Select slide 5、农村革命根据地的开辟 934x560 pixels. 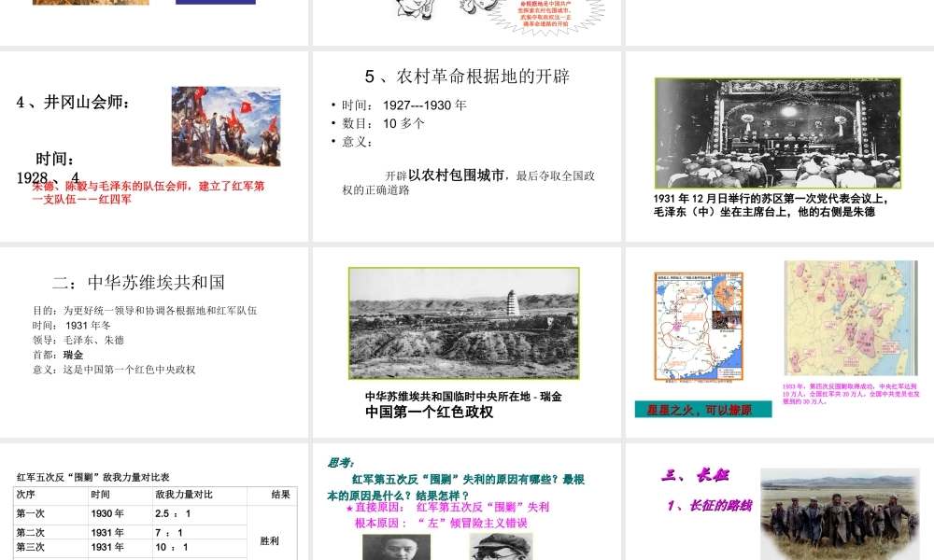coord(466,147)
